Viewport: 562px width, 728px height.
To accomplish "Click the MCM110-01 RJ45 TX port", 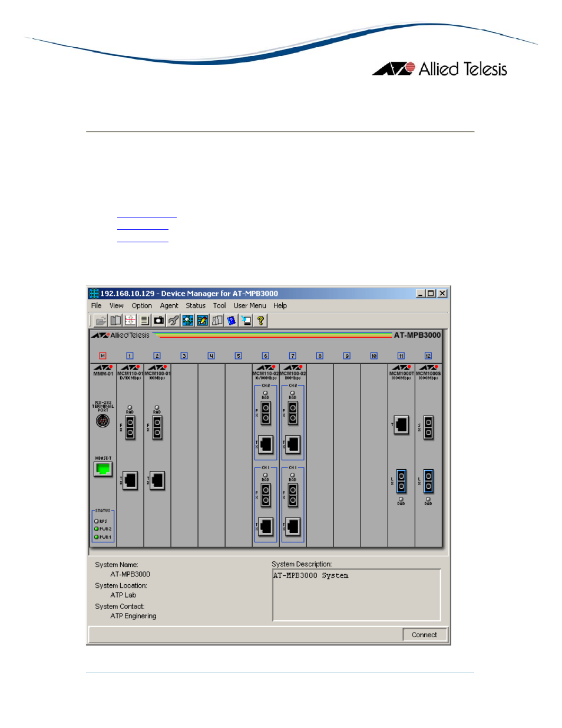I will click(x=130, y=480).
